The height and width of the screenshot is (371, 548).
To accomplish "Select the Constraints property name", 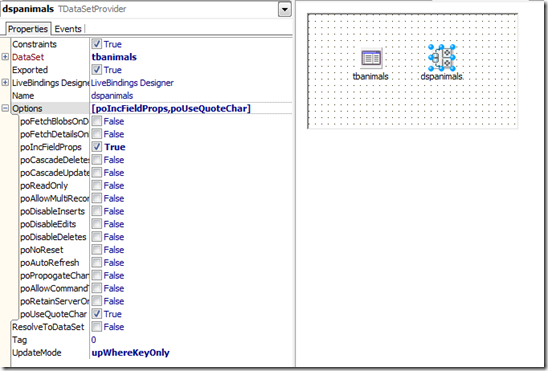I will pyautogui.click(x=34, y=44).
